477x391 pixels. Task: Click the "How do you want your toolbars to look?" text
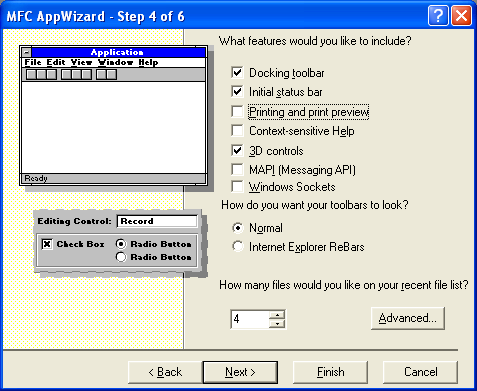315,205
